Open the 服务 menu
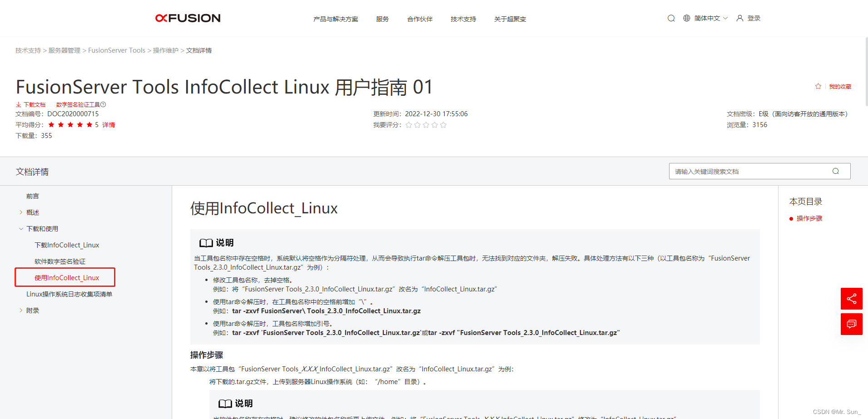Viewport: 868px width, 419px height. pyautogui.click(x=382, y=19)
